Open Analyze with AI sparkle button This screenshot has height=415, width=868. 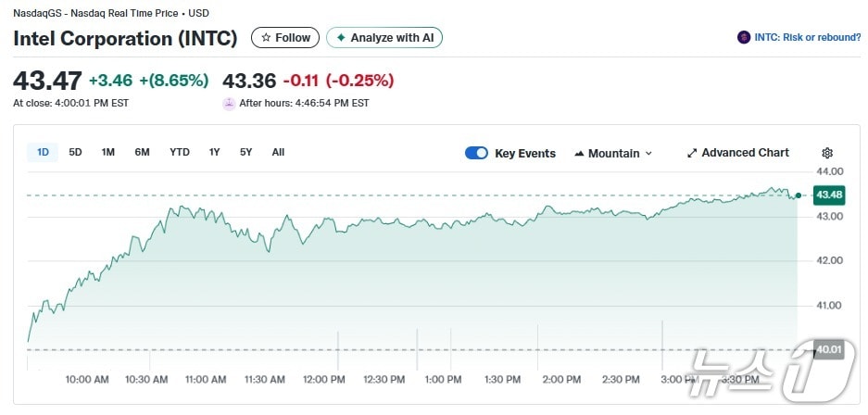384,38
